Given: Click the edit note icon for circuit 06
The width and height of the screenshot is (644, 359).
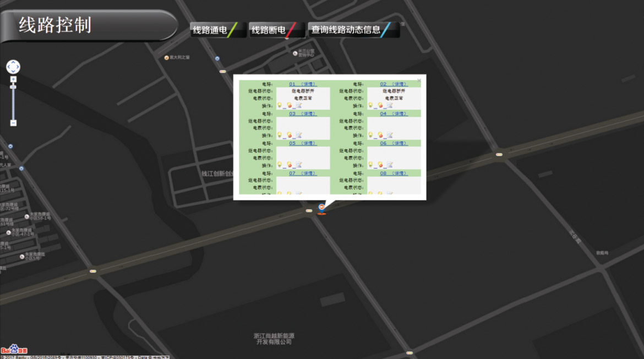Looking at the screenshot, I should coord(390,165).
